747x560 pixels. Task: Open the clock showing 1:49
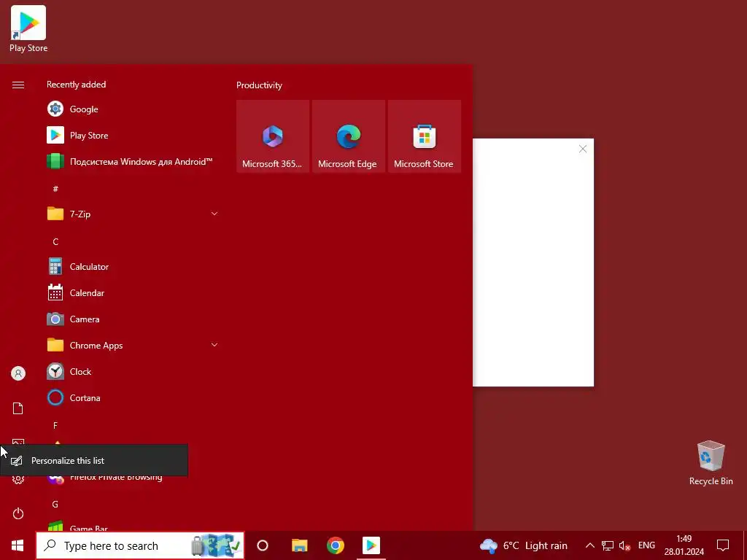684,545
